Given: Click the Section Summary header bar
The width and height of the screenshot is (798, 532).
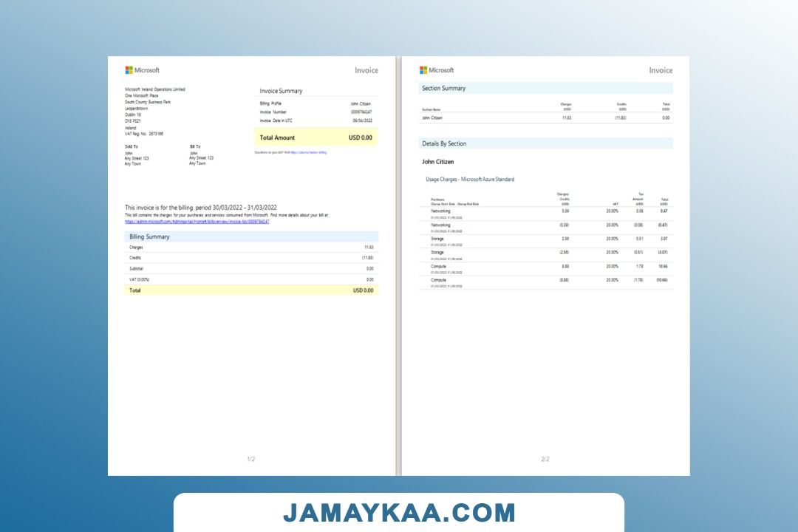Looking at the screenshot, I should click(x=545, y=88).
